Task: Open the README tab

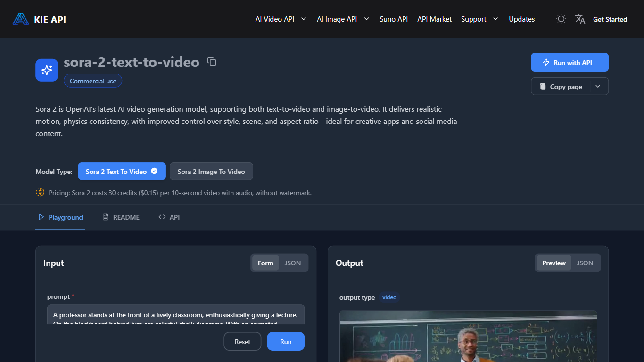Action: [121, 217]
